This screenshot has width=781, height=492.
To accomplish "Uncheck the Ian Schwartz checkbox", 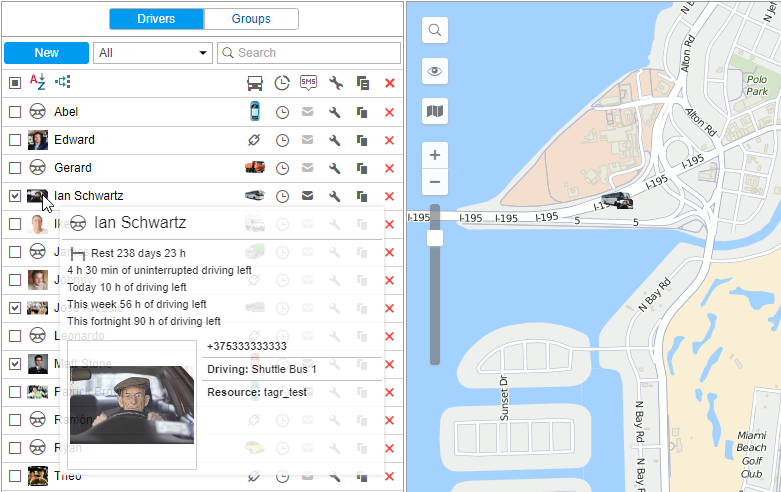I will [15, 196].
